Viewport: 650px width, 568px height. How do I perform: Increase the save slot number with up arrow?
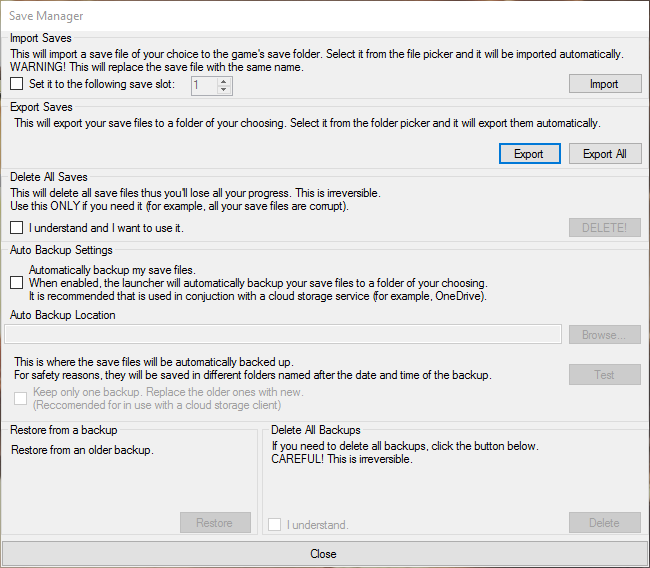click(x=223, y=82)
